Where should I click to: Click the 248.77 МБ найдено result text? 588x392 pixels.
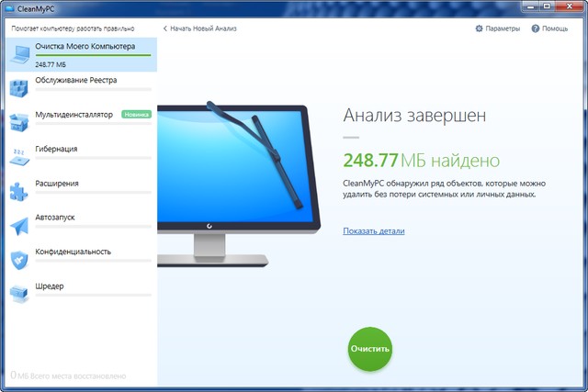tap(422, 161)
